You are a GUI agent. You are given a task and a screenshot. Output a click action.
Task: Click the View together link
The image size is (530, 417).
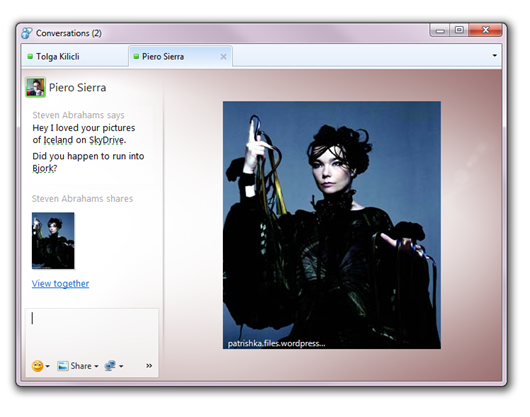point(61,284)
